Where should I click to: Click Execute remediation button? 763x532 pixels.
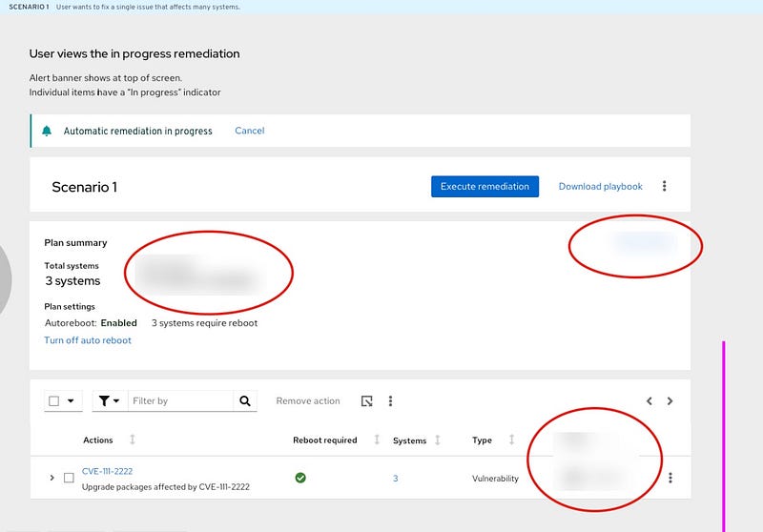(x=485, y=186)
